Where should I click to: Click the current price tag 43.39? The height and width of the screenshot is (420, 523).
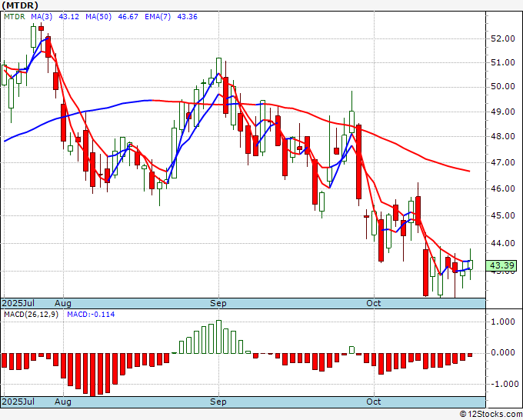501,265
